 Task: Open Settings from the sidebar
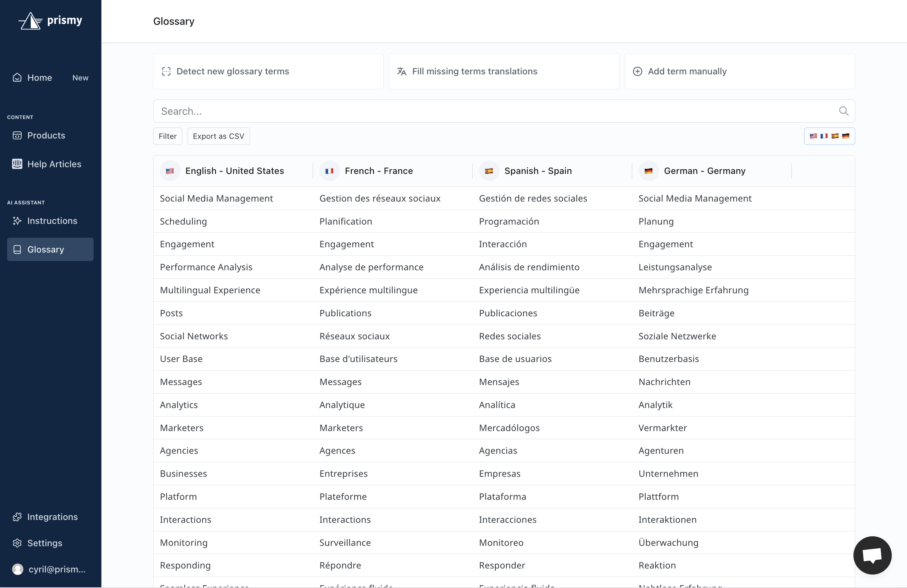(x=45, y=543)
